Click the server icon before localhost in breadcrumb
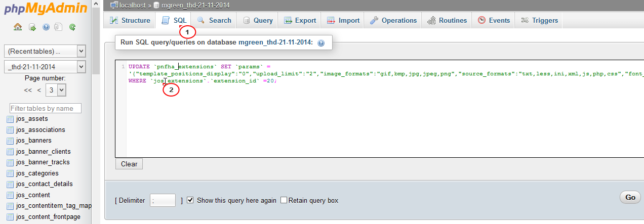Screen dimensions: 644x224 coord(114,5)
